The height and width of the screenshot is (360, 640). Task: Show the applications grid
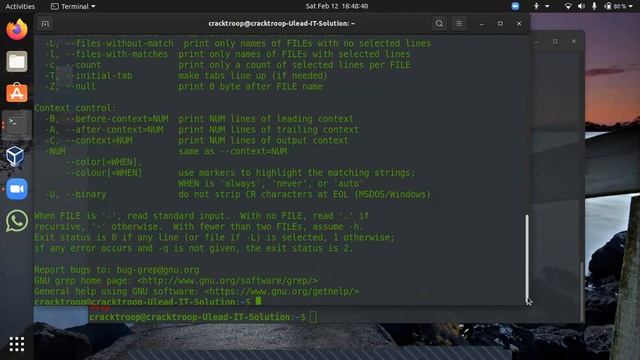click(x=17, y=344)
